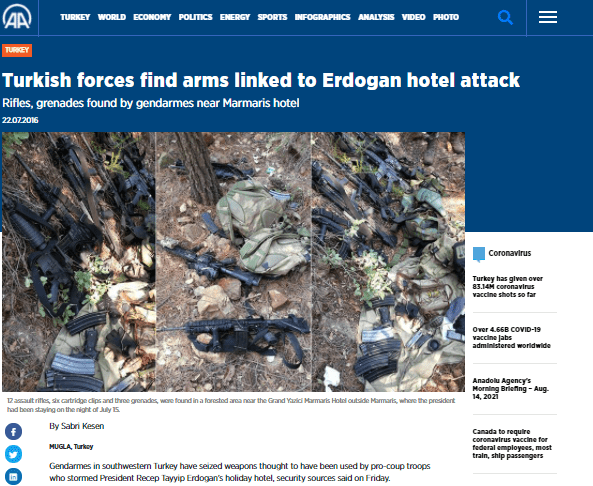This screenshot has width=593, height=486.
Task: Share article via LinkedIn icon
Action: coord(13,477)
